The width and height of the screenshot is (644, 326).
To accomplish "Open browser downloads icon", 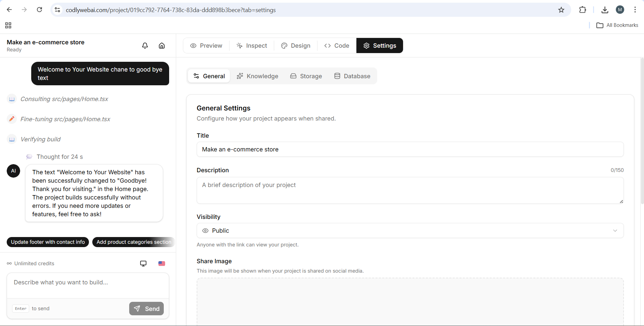I will [x=605, y=10].
